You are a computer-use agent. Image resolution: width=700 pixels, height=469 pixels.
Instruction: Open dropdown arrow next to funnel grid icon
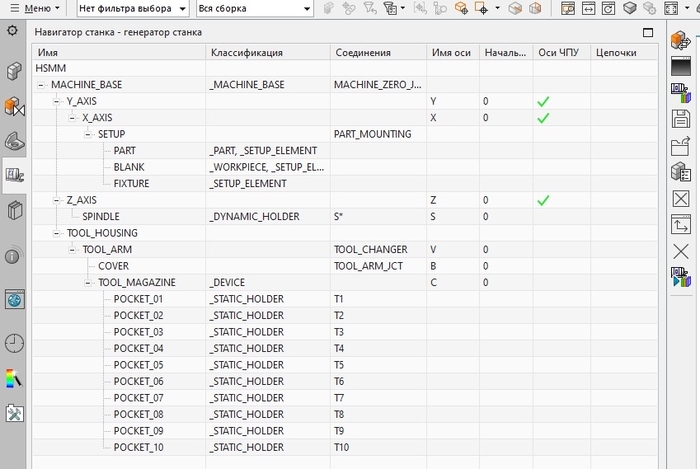[x=403, y=8]
